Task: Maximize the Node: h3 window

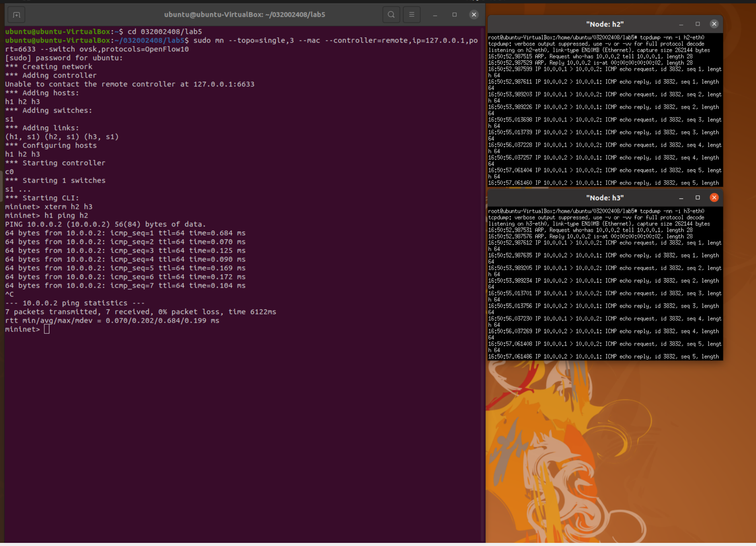Action: 698,198
